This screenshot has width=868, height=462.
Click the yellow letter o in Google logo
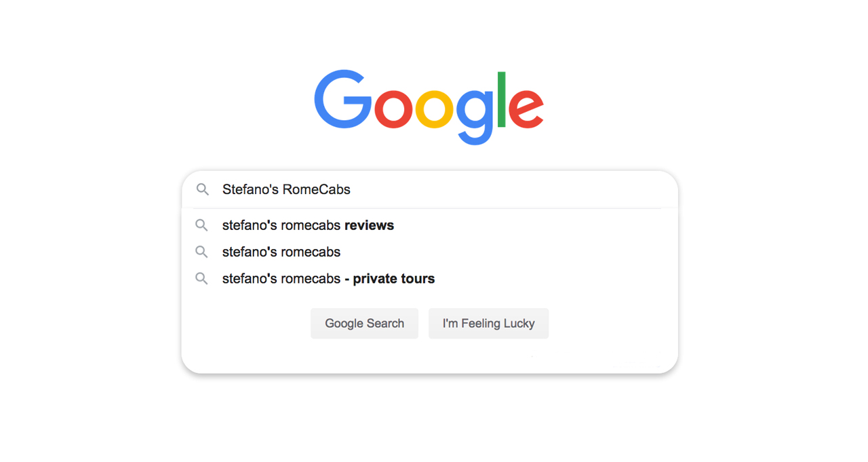click(434, 109)
